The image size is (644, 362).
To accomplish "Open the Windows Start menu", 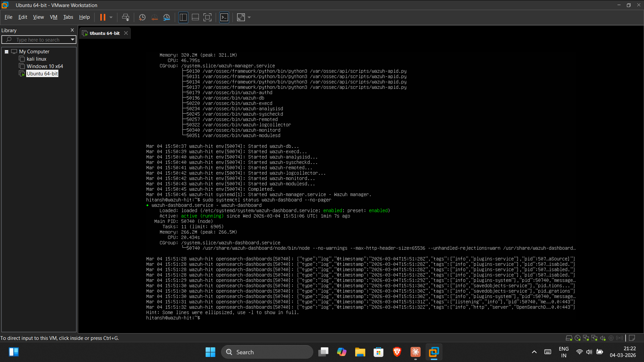I will coord(210,352).
